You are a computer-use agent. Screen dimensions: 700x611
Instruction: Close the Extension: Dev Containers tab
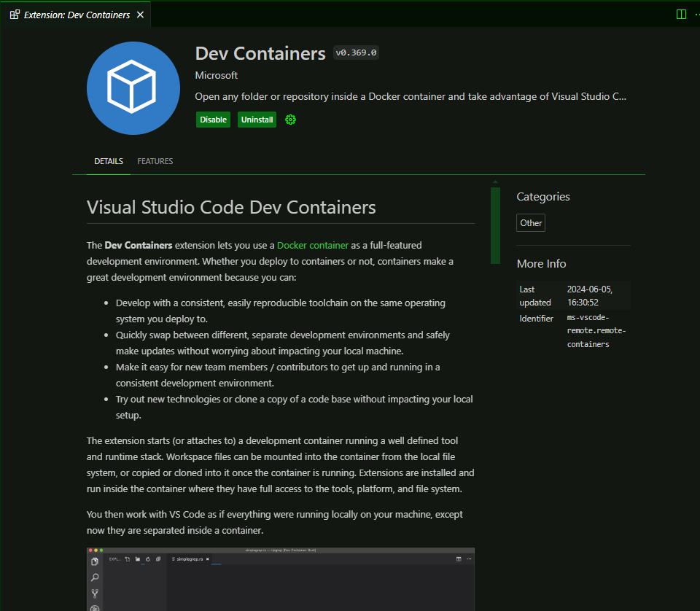[140, 15]
